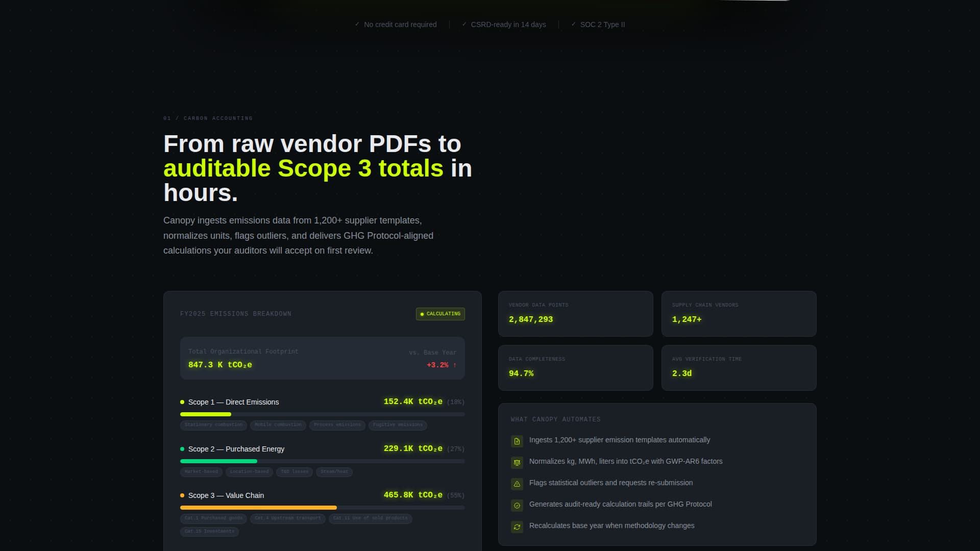Viewport: 980px width, 551px height.
Task: Click the "229.1K tCO₂e" Scope 2 value
Action: 413,449
